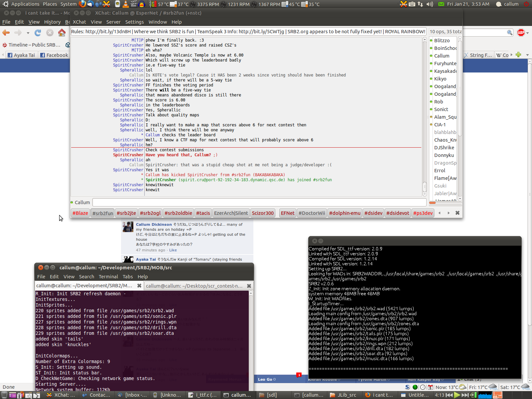
Task: Close the first terminal tab ~/Development/SRB2/M...
Action: tap(139, 286)
